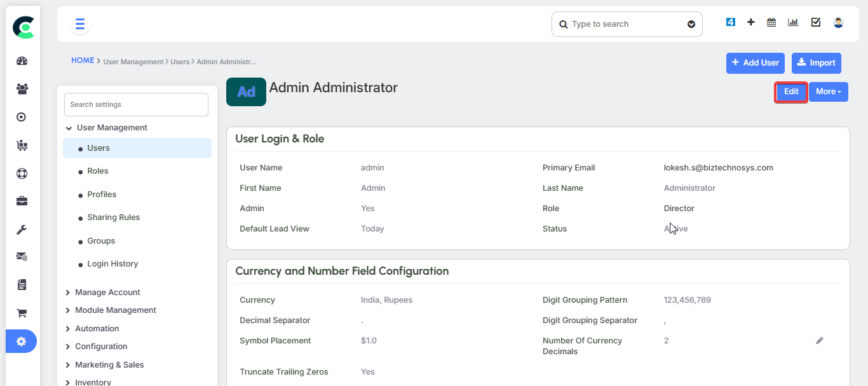This screenshot has width=868, height=386.
Task: Click the wrench tools icon in sidebar
Action: tap(22, 230)
